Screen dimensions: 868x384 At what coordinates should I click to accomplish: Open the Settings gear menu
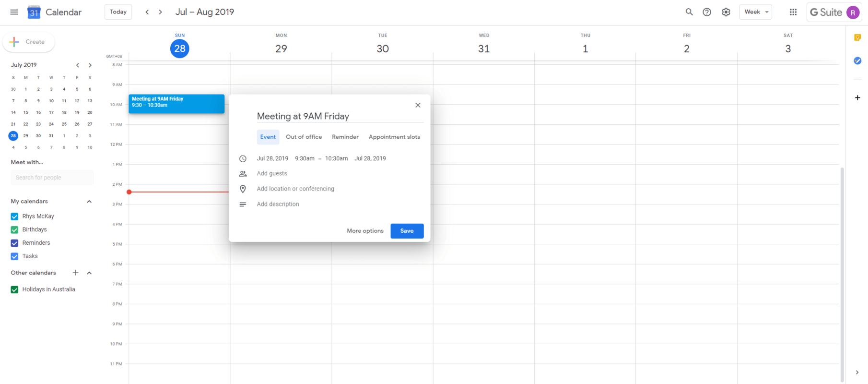726,12
